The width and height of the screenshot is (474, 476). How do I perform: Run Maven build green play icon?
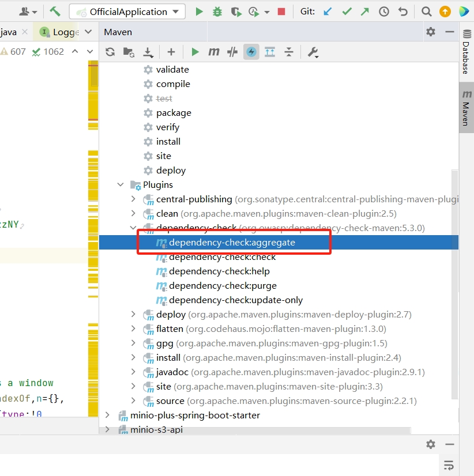tap(195, 52)
